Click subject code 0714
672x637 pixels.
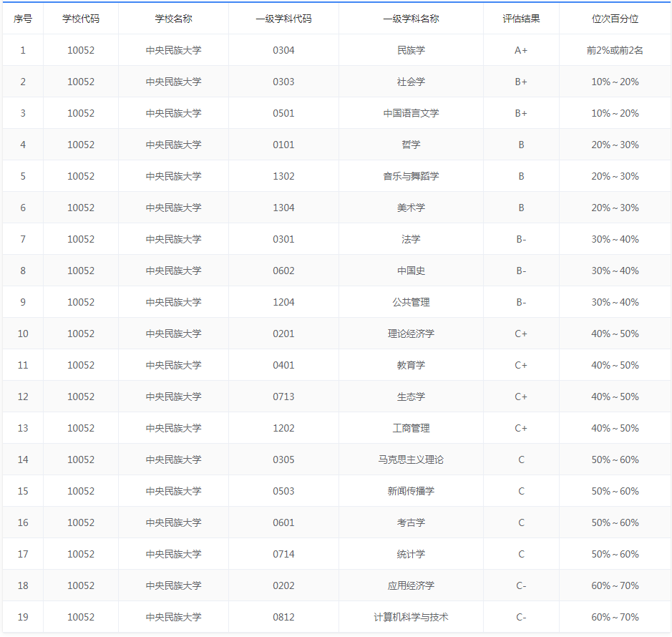click(283, 554)
